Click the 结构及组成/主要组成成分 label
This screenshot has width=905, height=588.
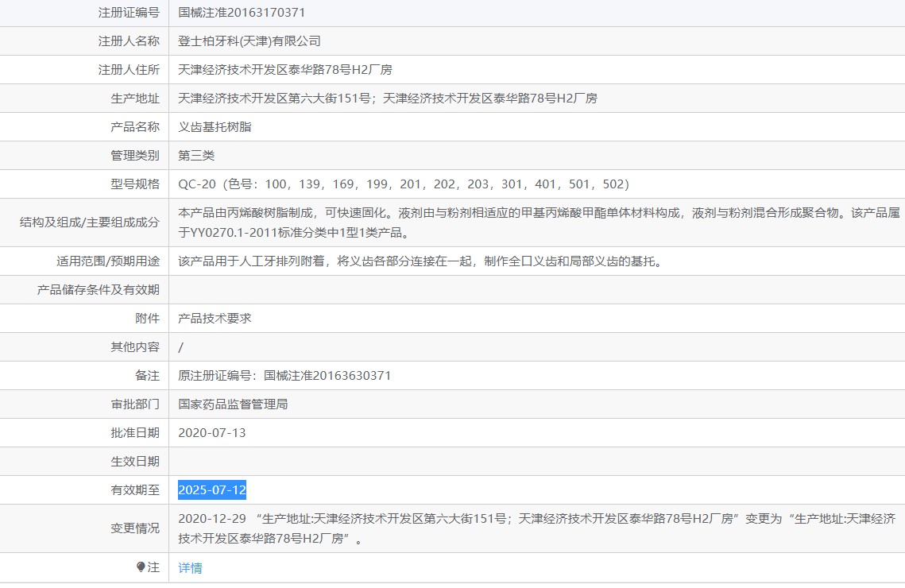coord(90,222)
